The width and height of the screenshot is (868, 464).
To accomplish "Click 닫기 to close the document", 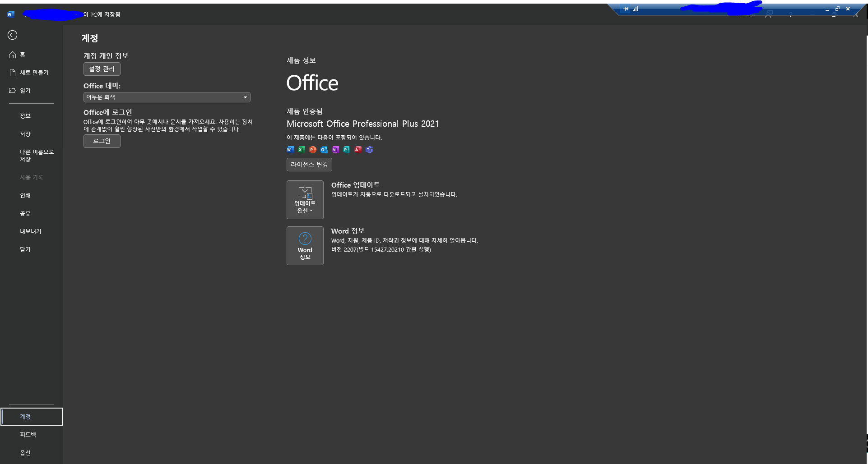I will click(32, 249).
